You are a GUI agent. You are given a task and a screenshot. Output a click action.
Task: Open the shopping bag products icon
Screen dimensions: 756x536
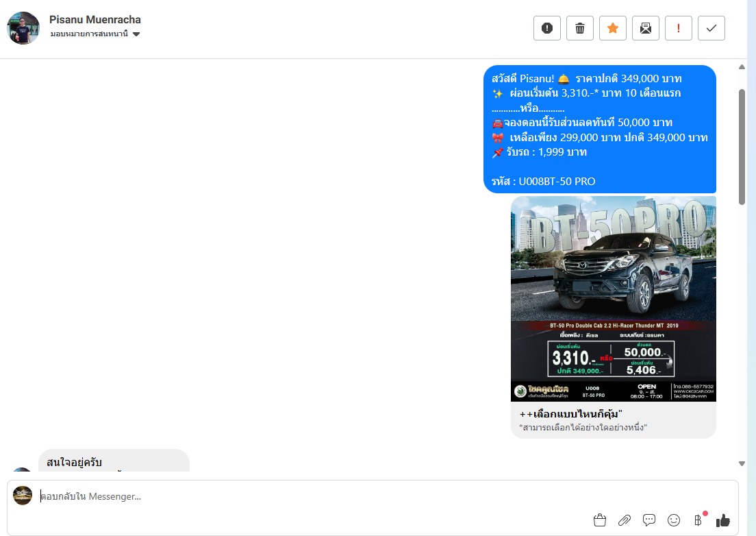599,520
